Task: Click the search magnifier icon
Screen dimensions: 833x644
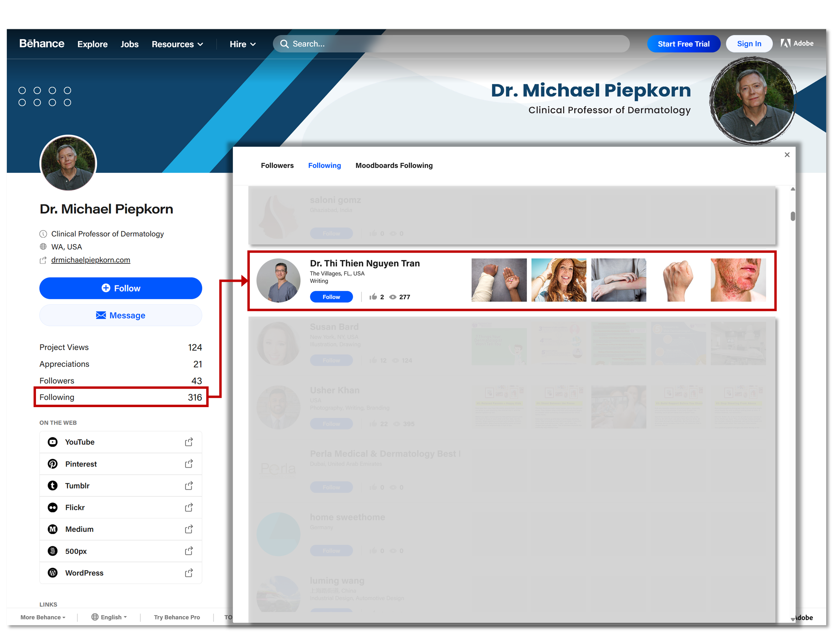Action: point(284,44)
